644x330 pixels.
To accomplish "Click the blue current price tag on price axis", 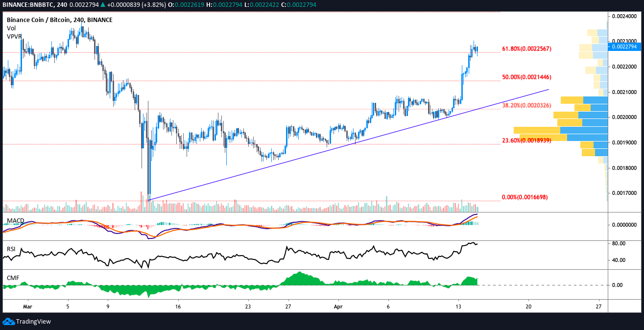I will coord(624,47).
